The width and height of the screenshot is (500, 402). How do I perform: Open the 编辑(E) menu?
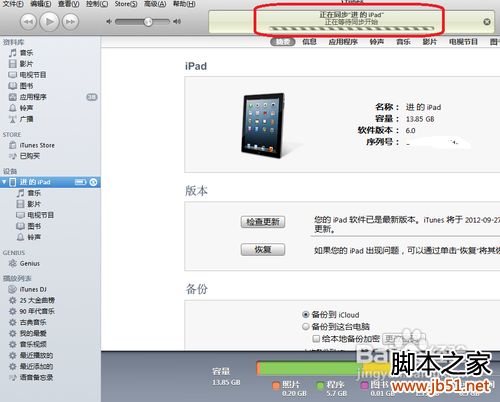pyautogui.click(x=41, y=4)
